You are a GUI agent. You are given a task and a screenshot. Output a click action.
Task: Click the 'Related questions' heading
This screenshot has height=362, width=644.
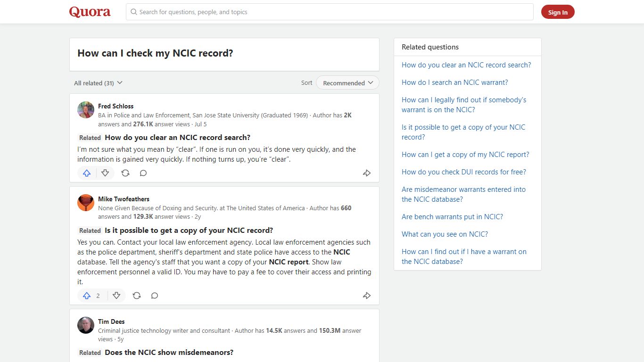click(430, 47)
